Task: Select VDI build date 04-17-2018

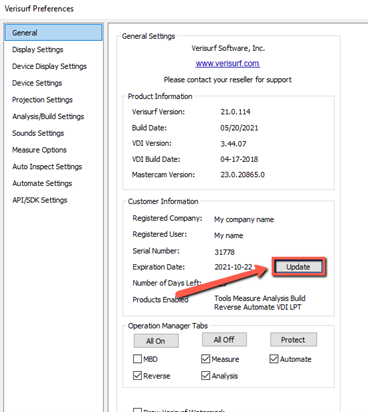Action: click(239, 159)
